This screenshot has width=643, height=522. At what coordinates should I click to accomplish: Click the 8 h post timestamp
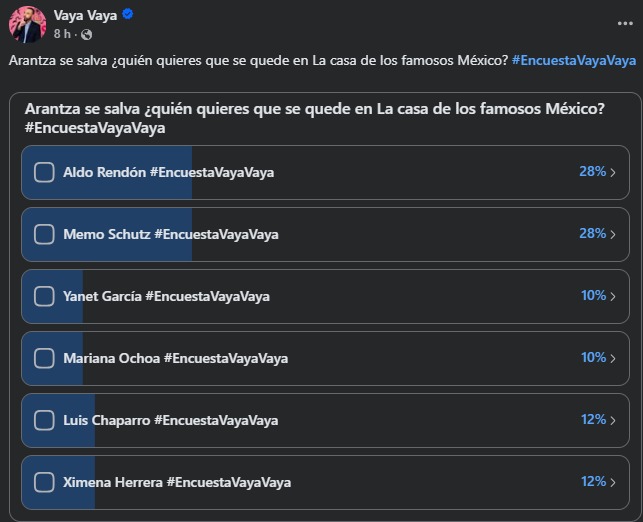tap(62, 34)
